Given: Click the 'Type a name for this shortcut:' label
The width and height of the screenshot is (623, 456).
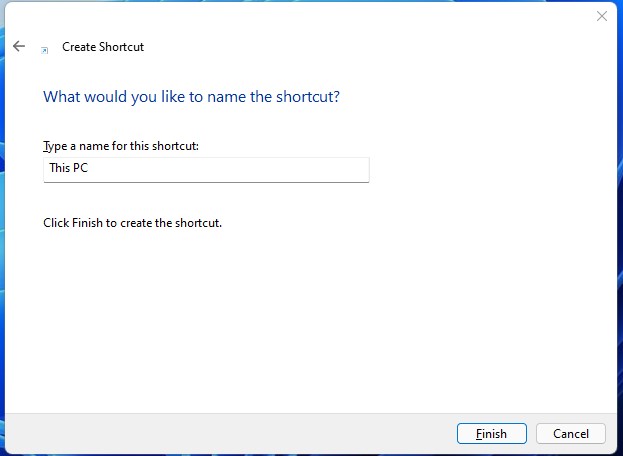Looking at the screenshot, I should coord(121,146).
